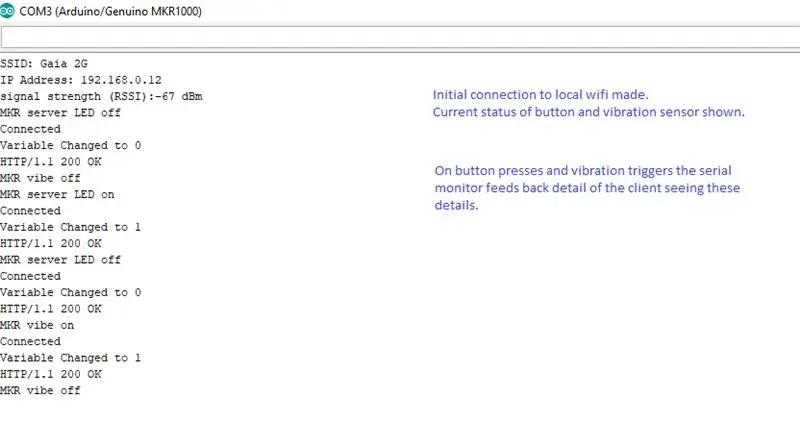Focus the serial monitor send input field

401,38
